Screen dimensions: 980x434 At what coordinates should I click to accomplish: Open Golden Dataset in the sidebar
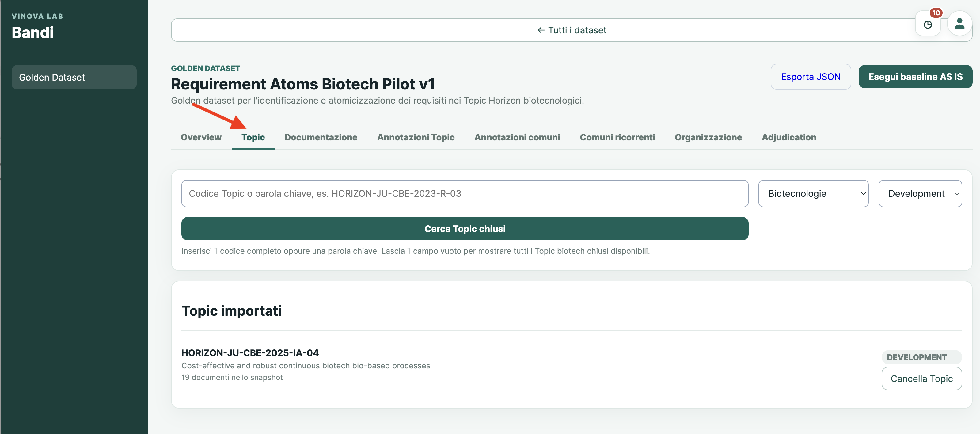[74, 77]
